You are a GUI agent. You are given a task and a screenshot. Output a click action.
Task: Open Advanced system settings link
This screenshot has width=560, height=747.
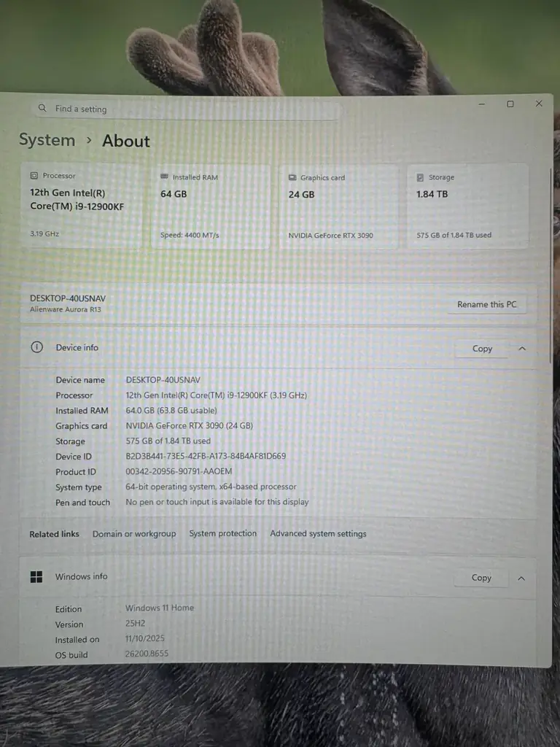(x=318, y=533)
